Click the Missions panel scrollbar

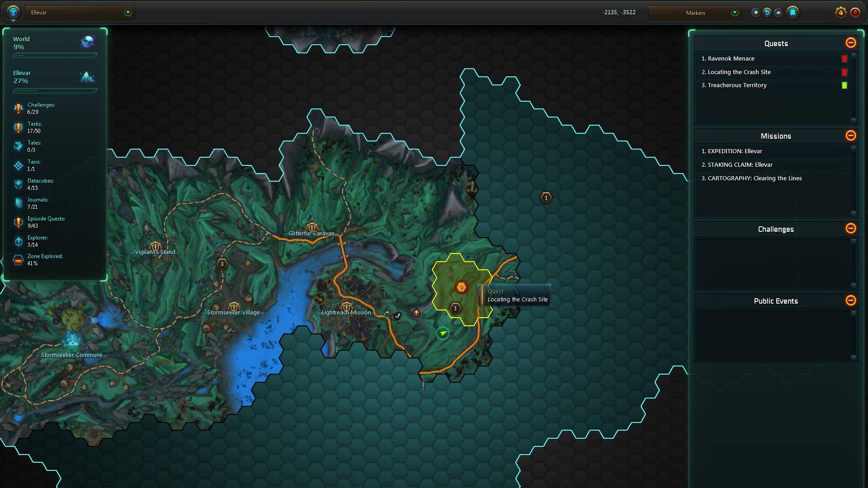point(854,181)
